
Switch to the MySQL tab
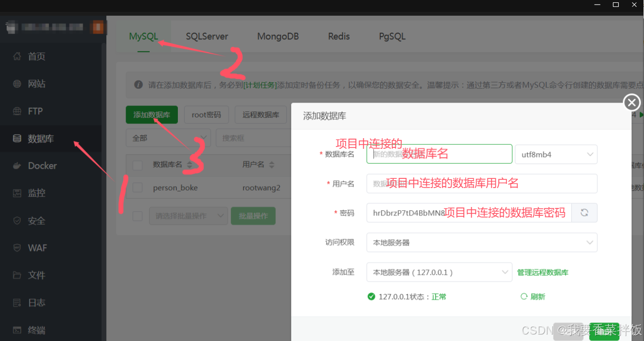pyautogui.click(x=144, y=37)
